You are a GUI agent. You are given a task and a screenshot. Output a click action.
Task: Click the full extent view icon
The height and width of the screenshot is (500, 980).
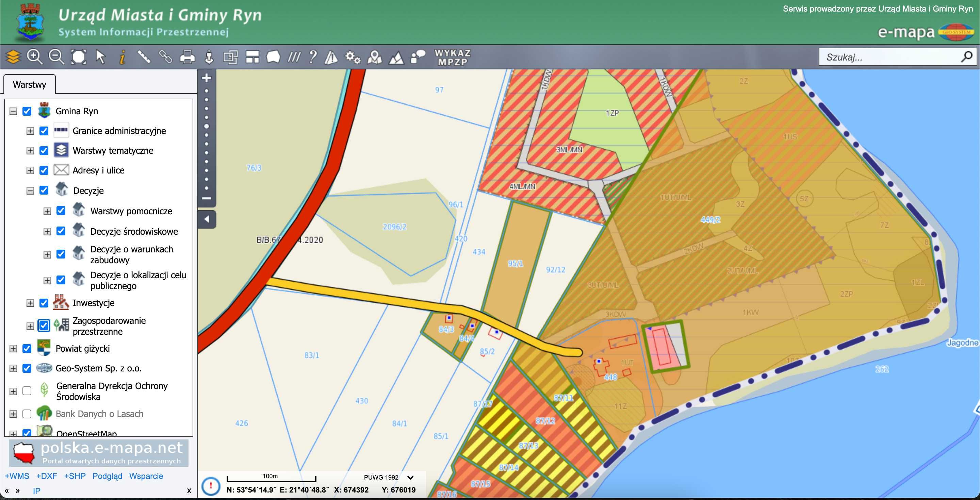tap(79, 57)
